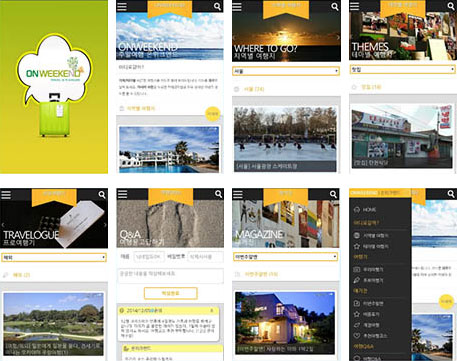This screenshot has width=457, height=361.
Task: Click the search icon on TRAVELOGUE screen
Action: point(102,194)
